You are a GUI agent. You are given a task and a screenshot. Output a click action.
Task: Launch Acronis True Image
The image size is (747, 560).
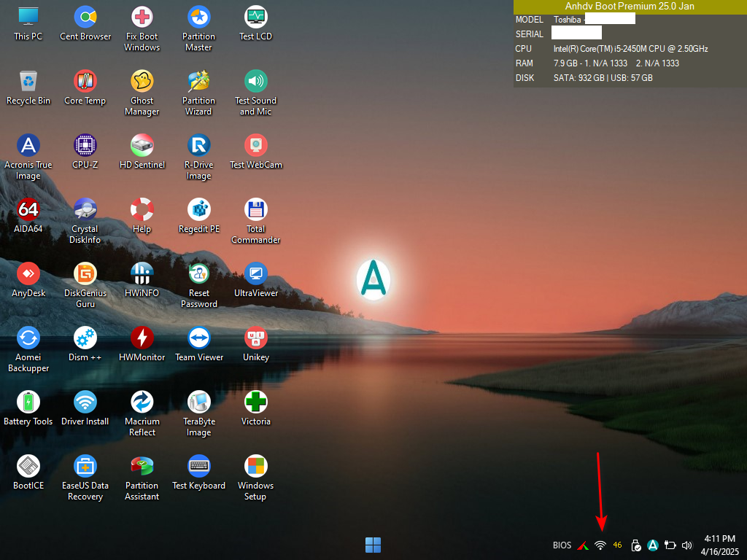pyautogui.click(x=28, y=157)
